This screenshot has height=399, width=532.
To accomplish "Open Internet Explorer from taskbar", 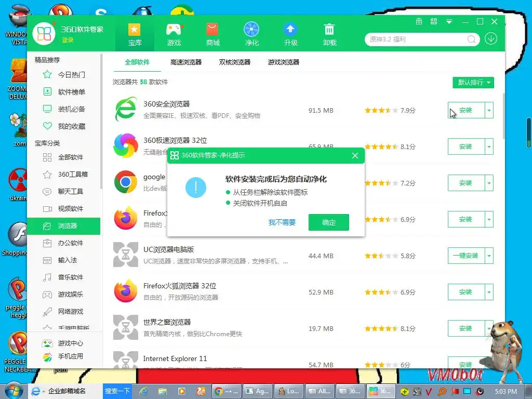I will click(143, 391).
